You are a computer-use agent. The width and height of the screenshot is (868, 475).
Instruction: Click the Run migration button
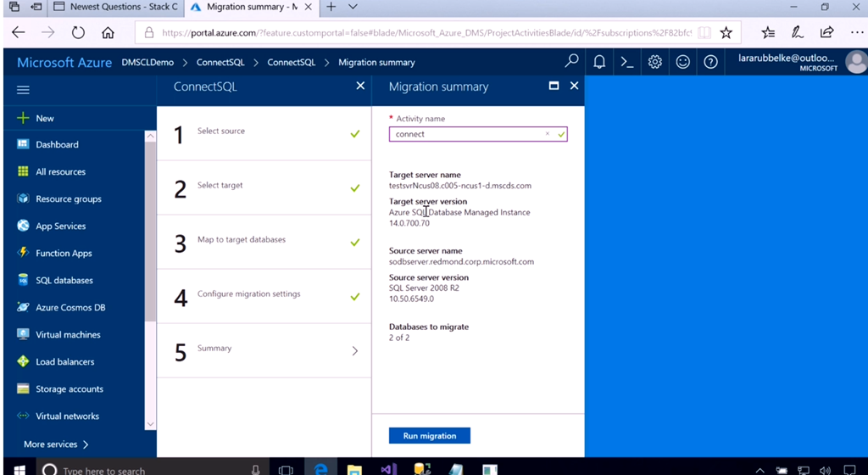click(429, 436)
